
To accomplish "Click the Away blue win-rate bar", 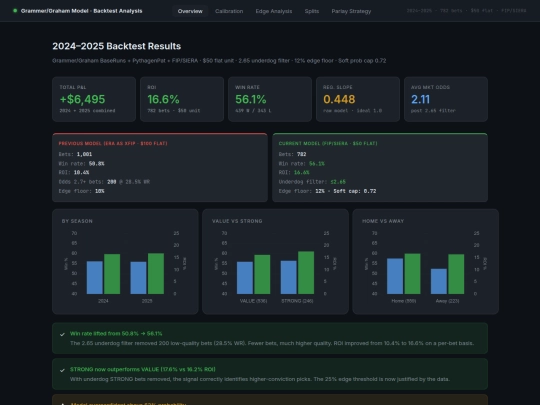I will 439,281.
